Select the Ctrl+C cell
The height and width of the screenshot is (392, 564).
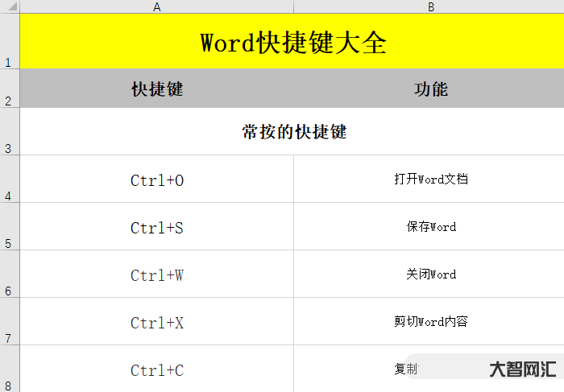coord(157,370)
